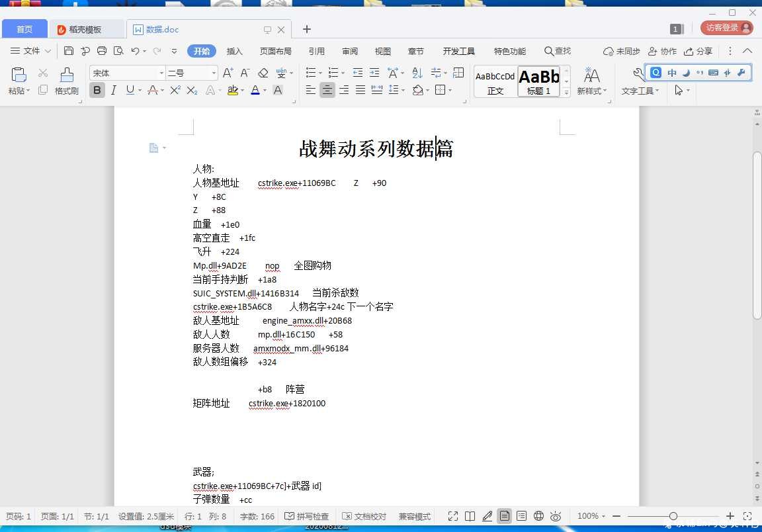Toggle center alignment
762x532 pixels.
coord(327,90)
